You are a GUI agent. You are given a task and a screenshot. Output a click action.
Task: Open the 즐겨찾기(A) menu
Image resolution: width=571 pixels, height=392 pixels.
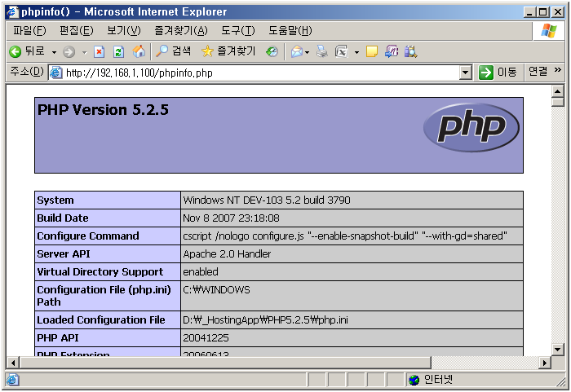180,31
